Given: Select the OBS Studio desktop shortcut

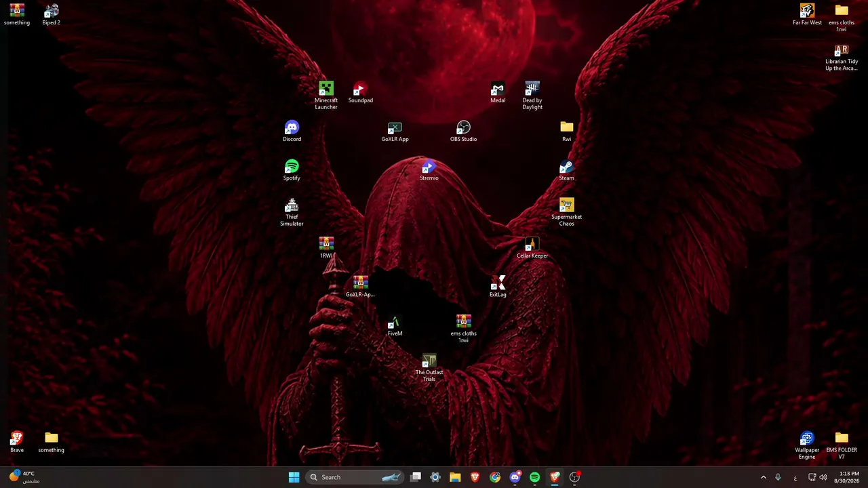Looking at the screenshot, I should point(463,131).
